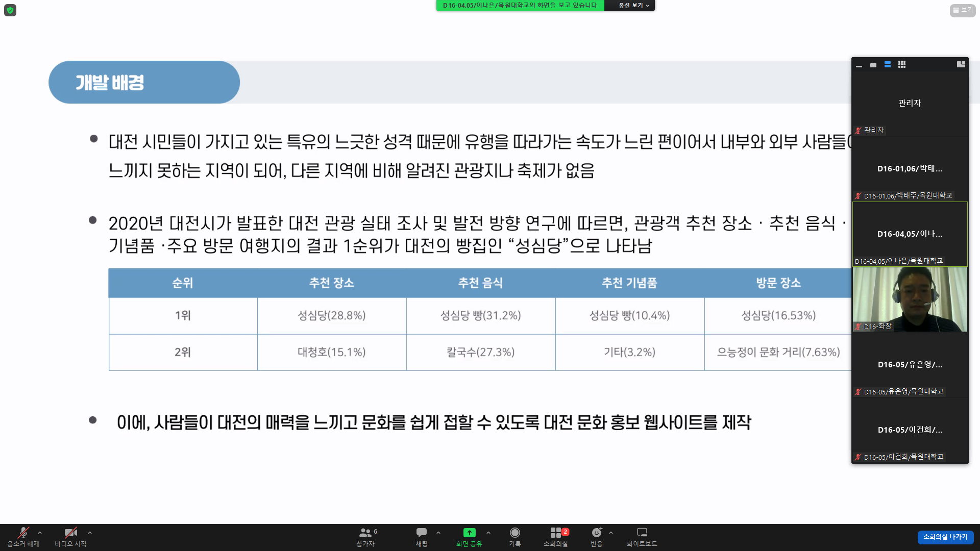Open 옵션 보기 dropdown at top

point(633,6)
